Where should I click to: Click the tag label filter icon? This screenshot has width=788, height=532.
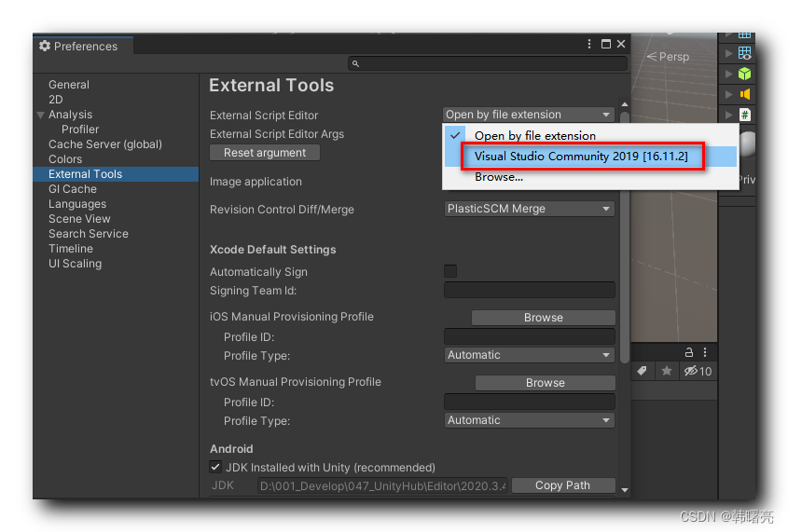tap(642, 371)
